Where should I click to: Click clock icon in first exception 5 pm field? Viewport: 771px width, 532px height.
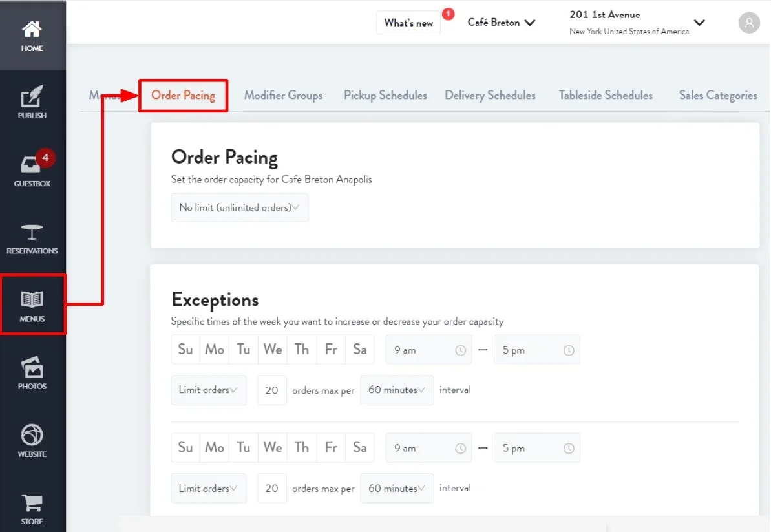coord(569,350)
